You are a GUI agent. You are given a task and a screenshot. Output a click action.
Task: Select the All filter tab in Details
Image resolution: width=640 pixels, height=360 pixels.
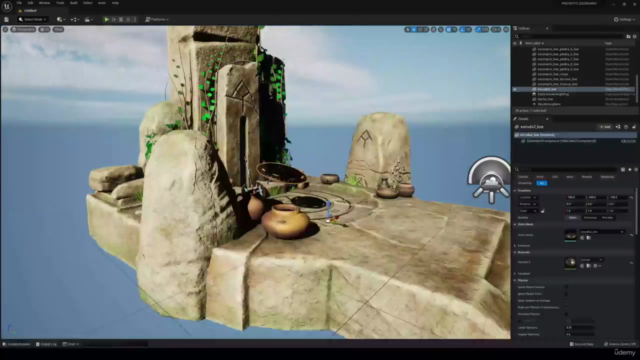[542, 183]
